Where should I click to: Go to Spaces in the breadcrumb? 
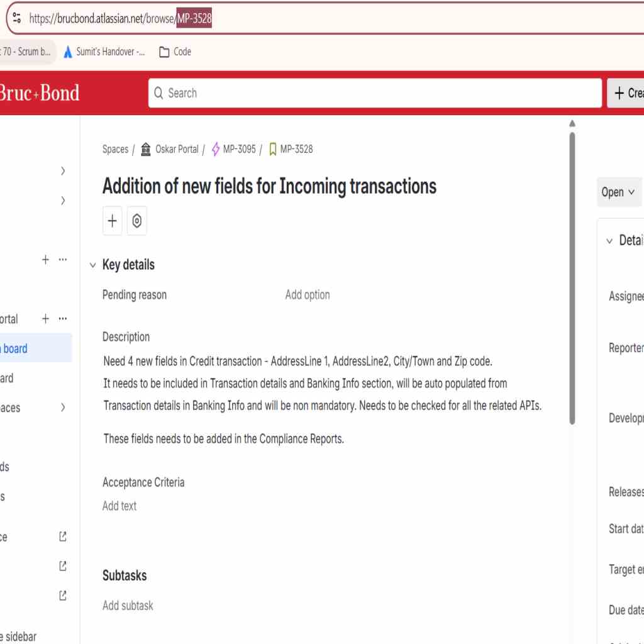[x=115, y=149]
